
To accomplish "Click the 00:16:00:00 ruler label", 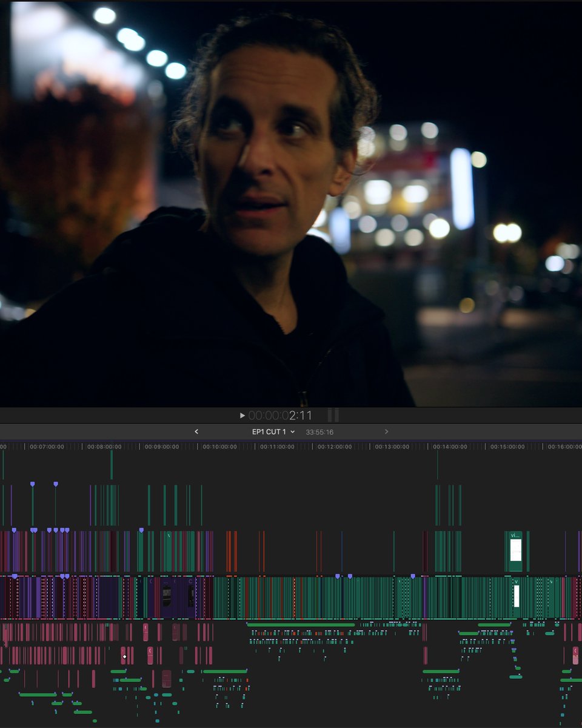I will coord(565,447).
